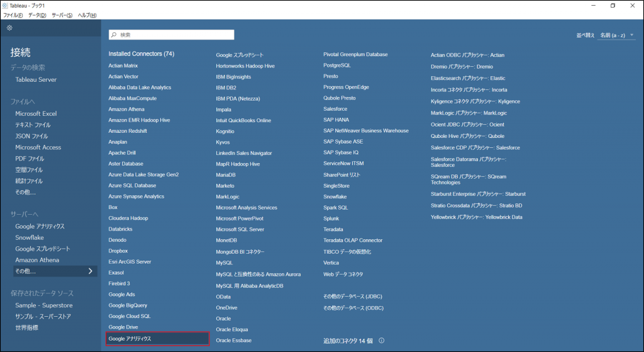Open the データ(D) menu
Screen dimensions: 644x352
point(37,15)
